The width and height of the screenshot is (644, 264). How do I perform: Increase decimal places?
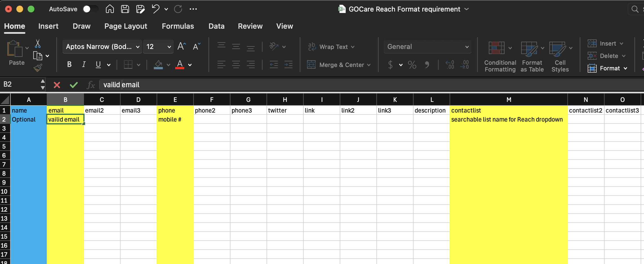point(450,65)
